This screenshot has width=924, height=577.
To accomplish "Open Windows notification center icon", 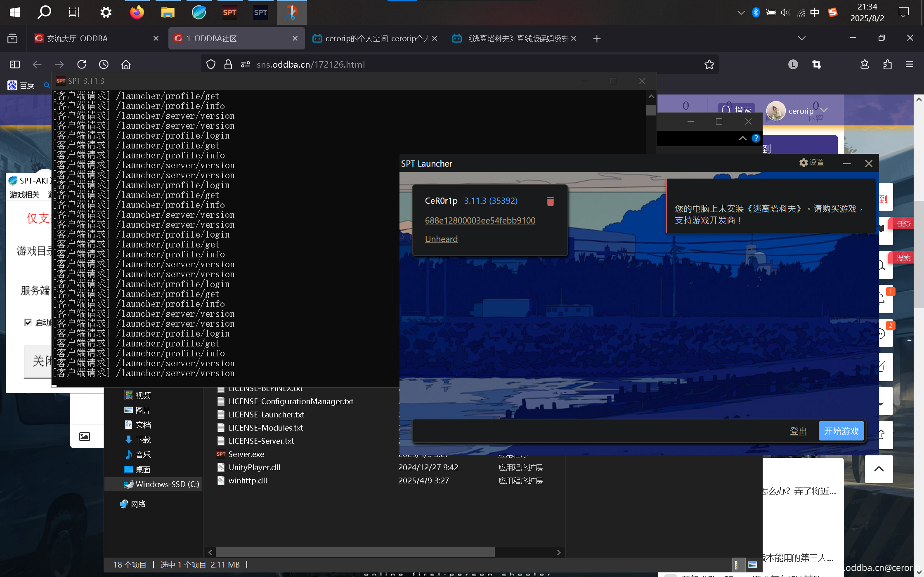I will pos(903,12).
